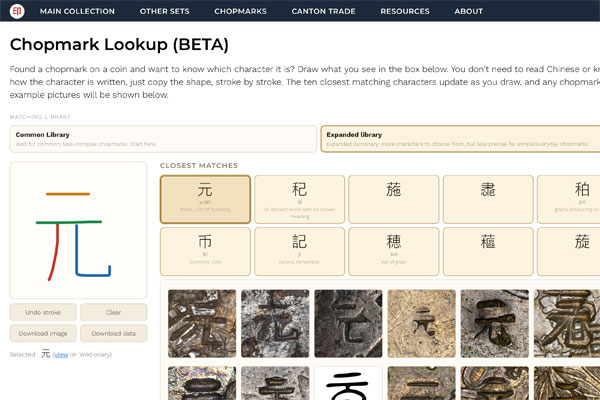This screenshot has height=400, width=600.
Task: Open the Resources menu
Action: point(405,11)
